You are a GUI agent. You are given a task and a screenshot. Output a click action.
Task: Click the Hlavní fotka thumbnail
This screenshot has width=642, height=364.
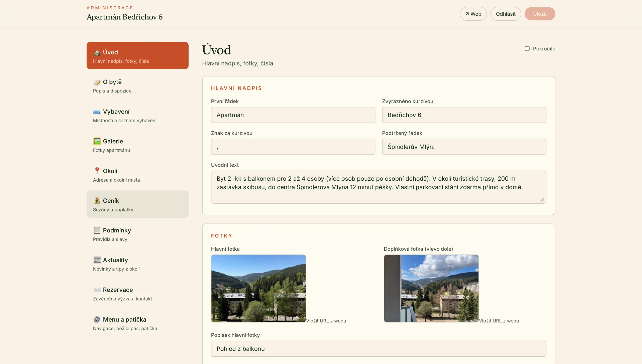coord(258,289)
